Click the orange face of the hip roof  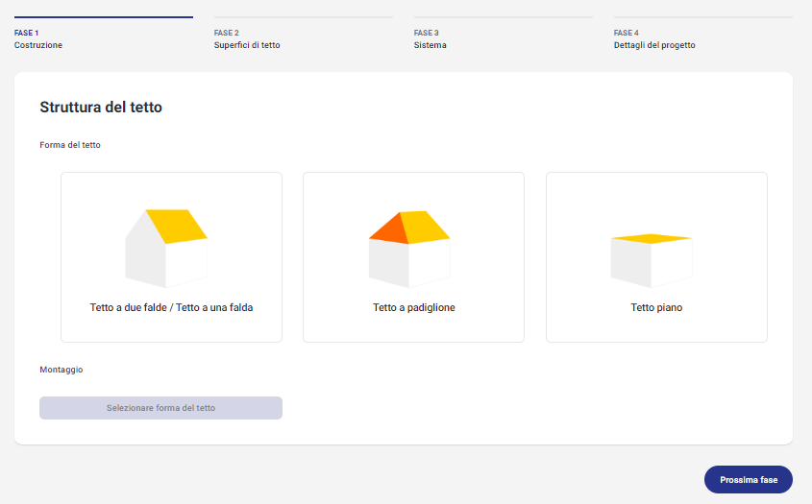(x=387, y=229)
